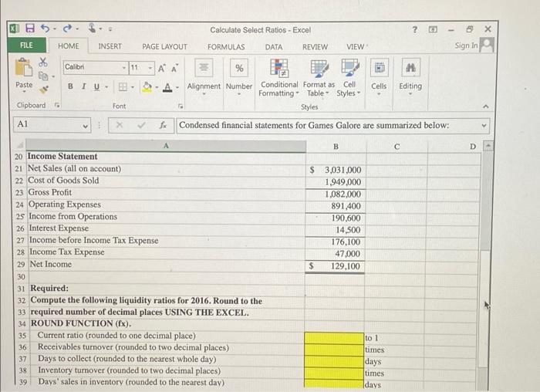Image resolution: width=540 pixels, height=392 pixels.
Task: Expand the formula bar with chevron
Action: pyautogui.click(x=484, y=126)
